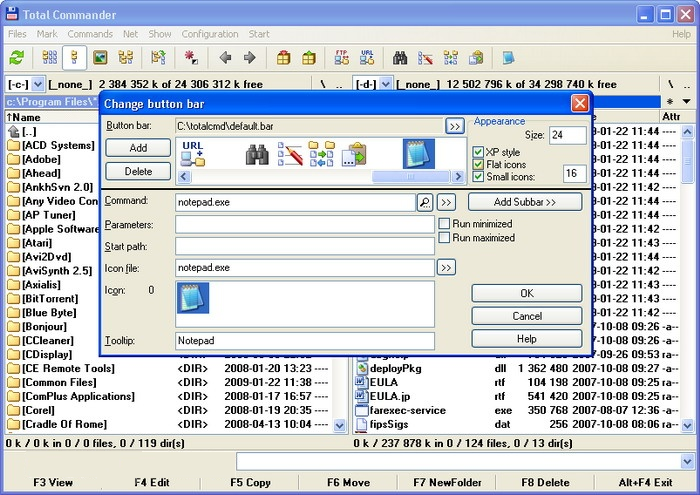Click >> button next to Button bar path
700x495 pixels.
[454, 126]
